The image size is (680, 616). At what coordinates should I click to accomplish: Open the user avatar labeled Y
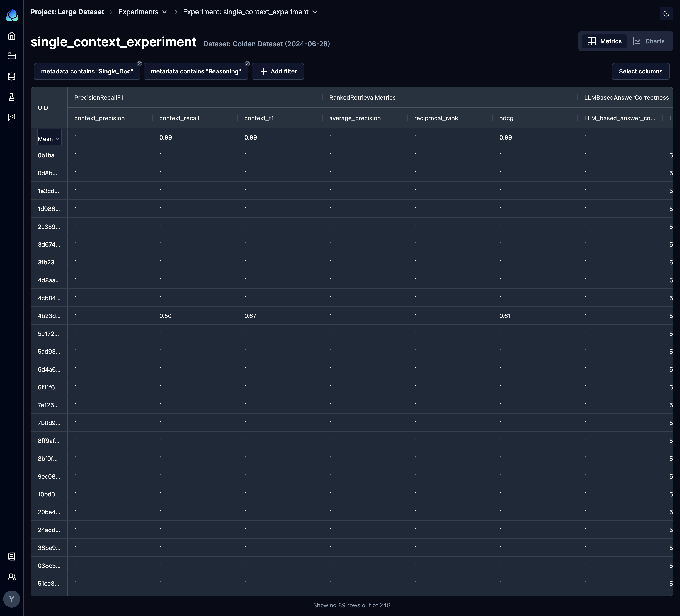click(12, 599)
